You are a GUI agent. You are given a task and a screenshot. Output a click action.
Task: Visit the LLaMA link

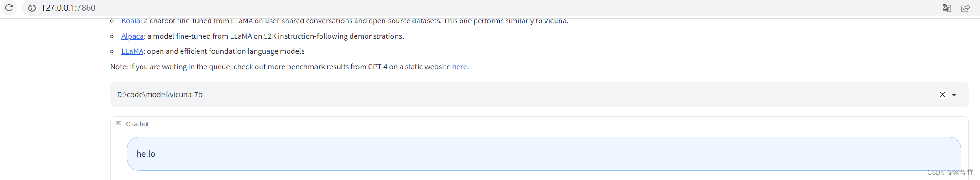click(x=132, y=51)
